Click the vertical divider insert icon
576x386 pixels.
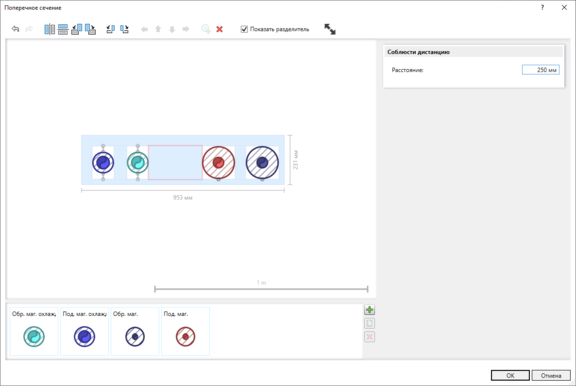pos(49,29)
